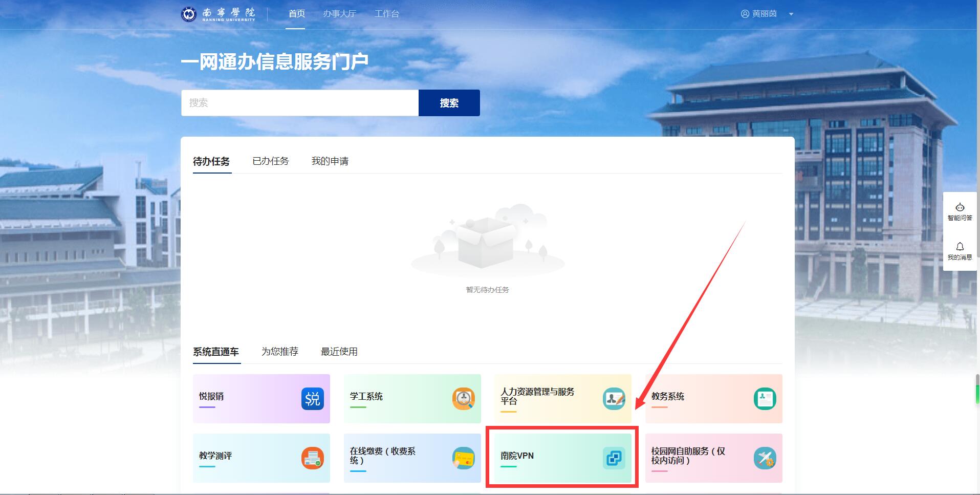The height and width of the screenshot is (495, 980).
Task: Open the 人力资源管理与服务平台 icon
Action: tap(614, 399)
